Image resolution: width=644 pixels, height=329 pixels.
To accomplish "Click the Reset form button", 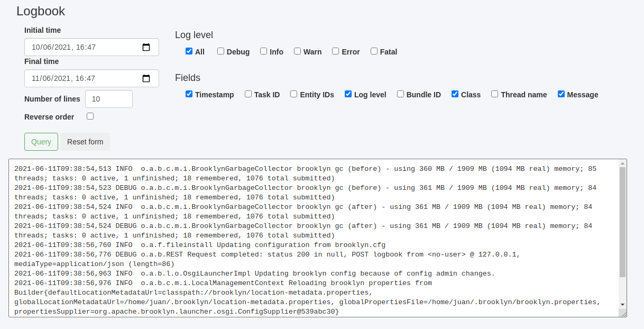I will 85,142.
